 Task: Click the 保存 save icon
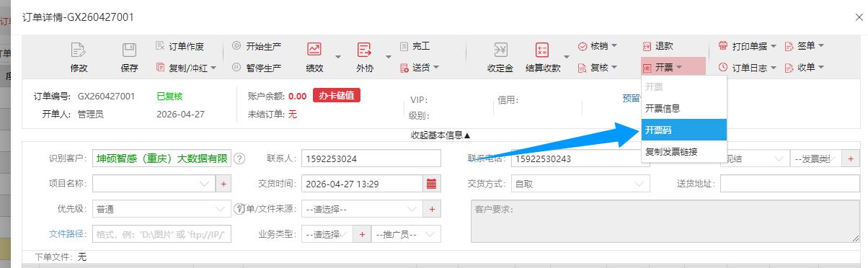129,50
